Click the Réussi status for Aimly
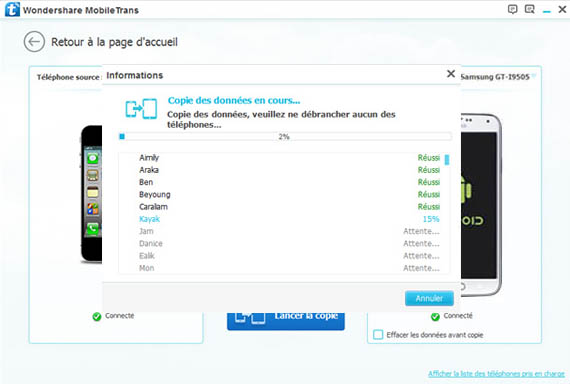Screen dimensions: 570x384 click(429, 158)
